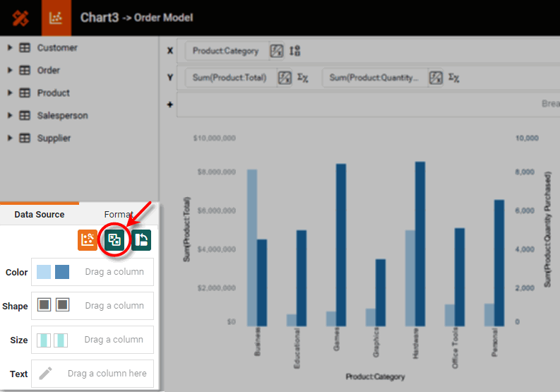Click the Text pencil edit icon
The image size is (560, 392).
click(x=45, y=374)
